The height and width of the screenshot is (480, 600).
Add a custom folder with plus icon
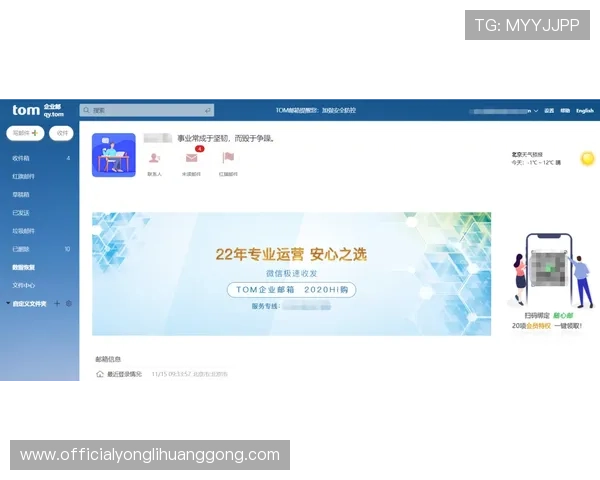click(57, 304)
